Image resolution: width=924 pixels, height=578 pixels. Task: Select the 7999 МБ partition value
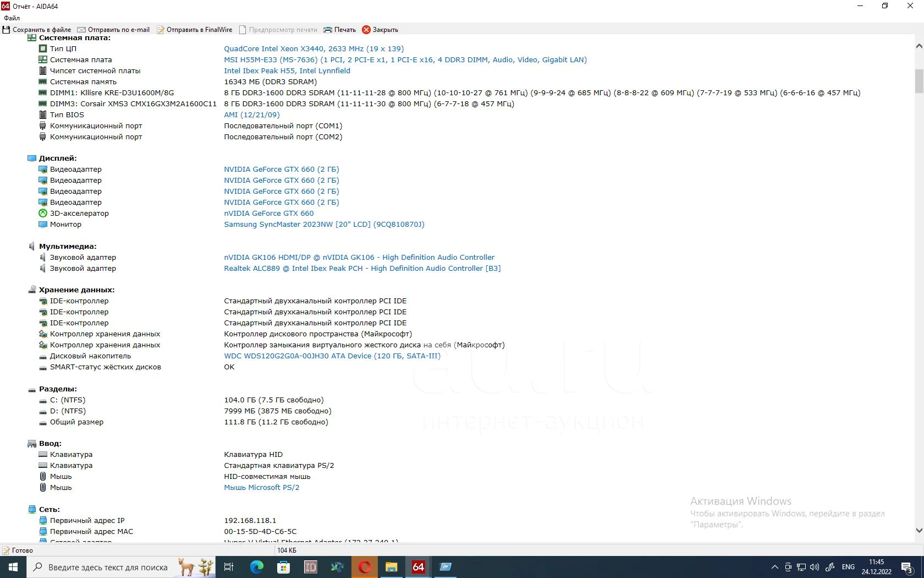pos(278,411)
